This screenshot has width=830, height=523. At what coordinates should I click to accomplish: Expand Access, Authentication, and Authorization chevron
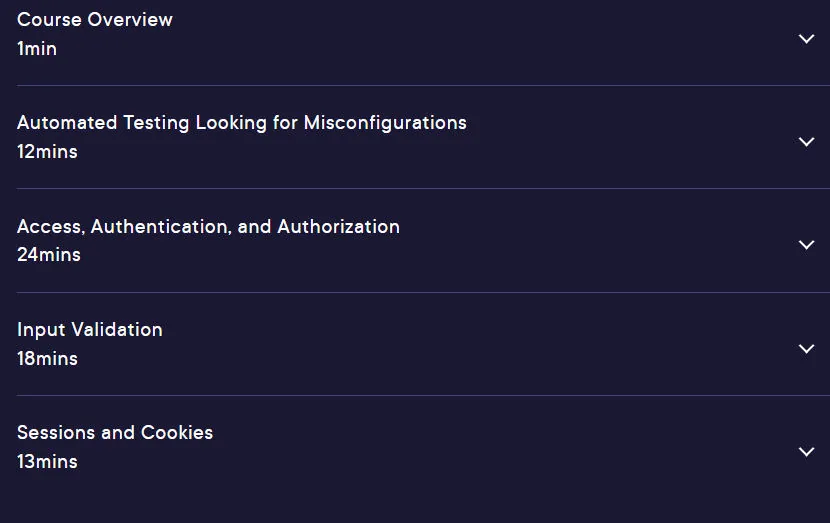[806, 245]
